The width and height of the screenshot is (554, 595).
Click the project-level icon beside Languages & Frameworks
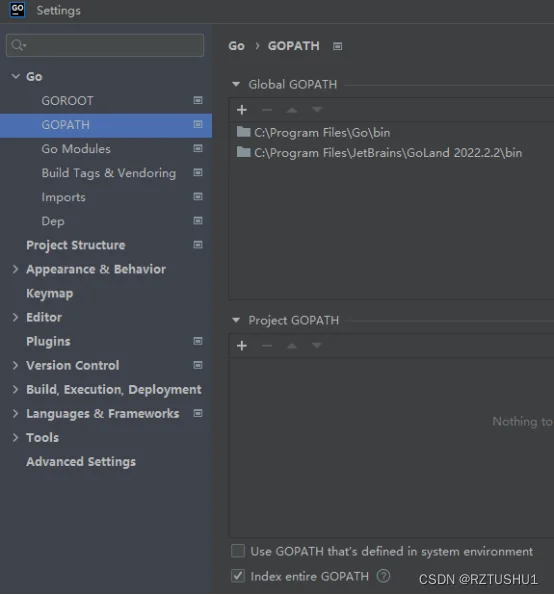[x=198, y=413]
